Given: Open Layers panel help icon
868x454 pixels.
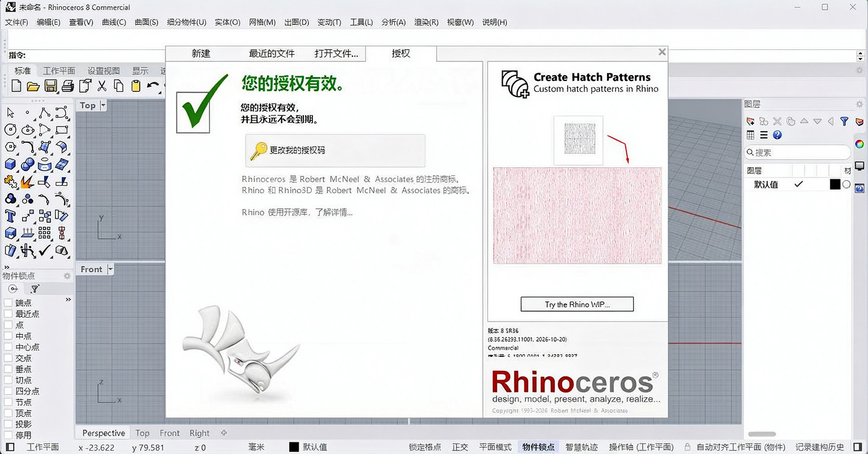Looking at the screenshot, I should [x=777, y=135].
